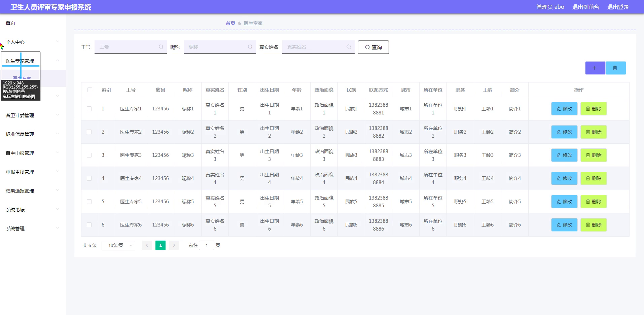Check the checkbox for row 2
Image resolution: width=644 pixels, height=315 pixels.
[x=89, y=132]
